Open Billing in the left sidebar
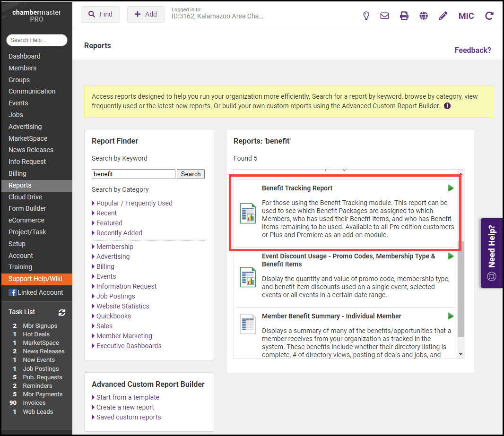 click(x=17, y=173)
